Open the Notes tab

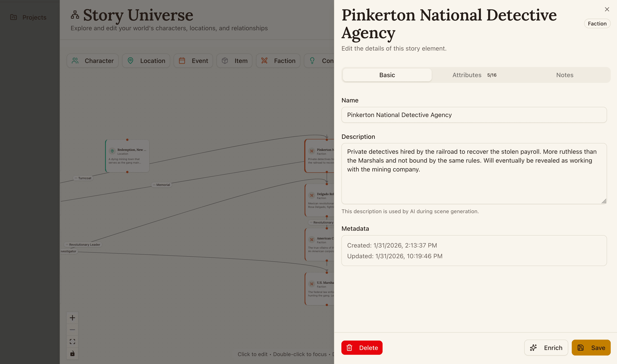(x=565, y=75)
